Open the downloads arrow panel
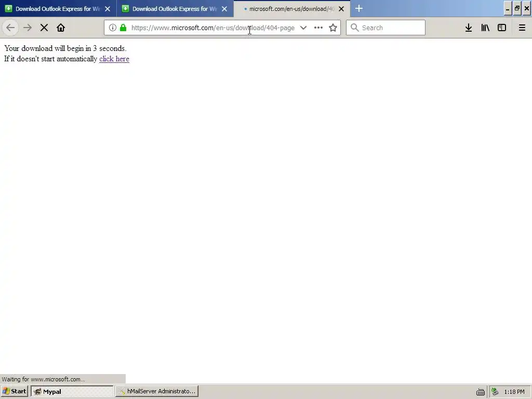This screenshot has width=532, height=399. point(469,28)
